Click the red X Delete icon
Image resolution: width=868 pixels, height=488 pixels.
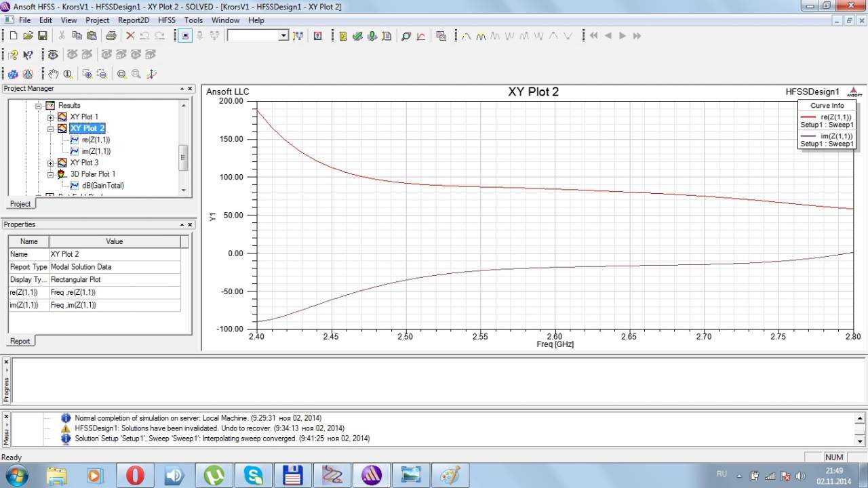[130, 36]
